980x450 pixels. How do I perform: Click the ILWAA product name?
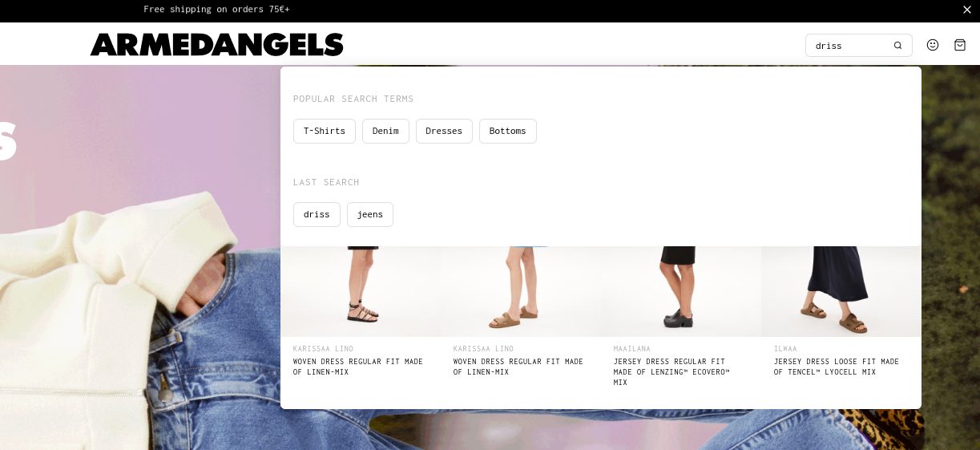point(785,349)
